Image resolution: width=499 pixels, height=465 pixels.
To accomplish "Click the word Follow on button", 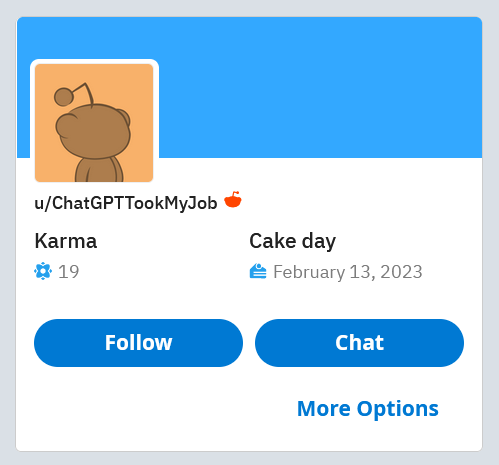I will pyautogui.click(x=138, y=343).
